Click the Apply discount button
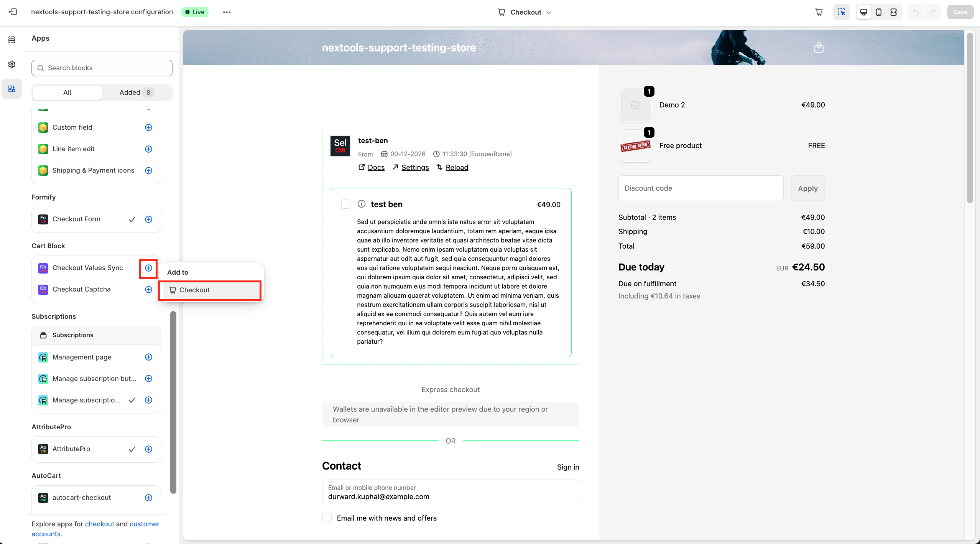Screen dimensions: 980x544 tap(807, 188)
